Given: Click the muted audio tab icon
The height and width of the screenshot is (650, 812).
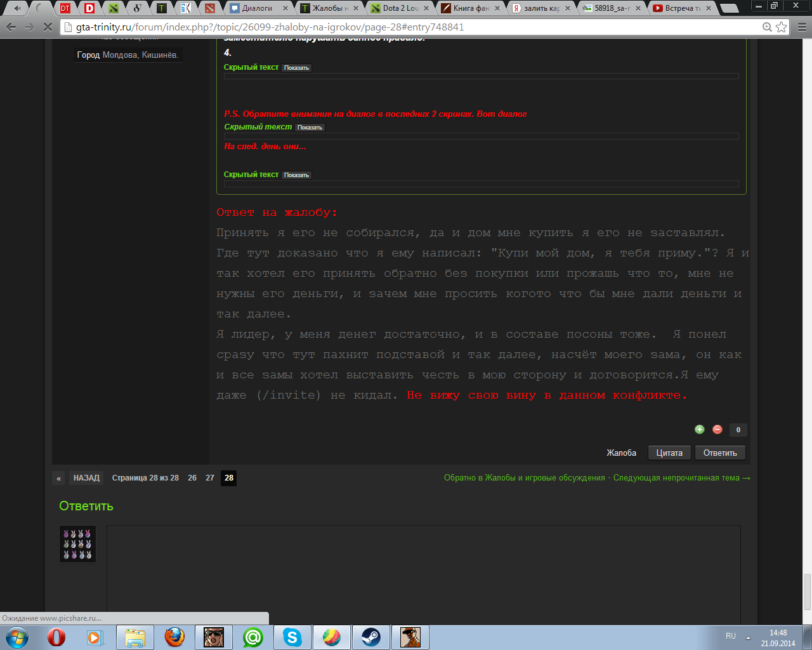Looking at the screenshot, I should pos(17,8).
